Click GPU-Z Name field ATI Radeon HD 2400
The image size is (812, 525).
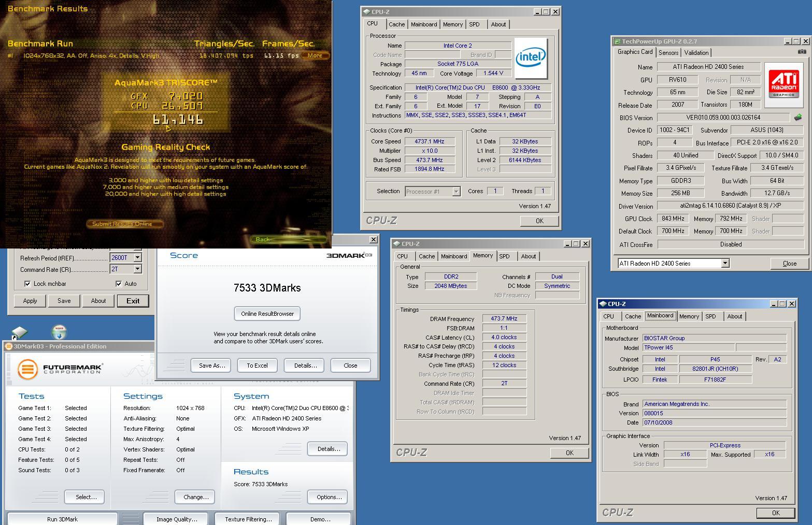pos(709,67)
